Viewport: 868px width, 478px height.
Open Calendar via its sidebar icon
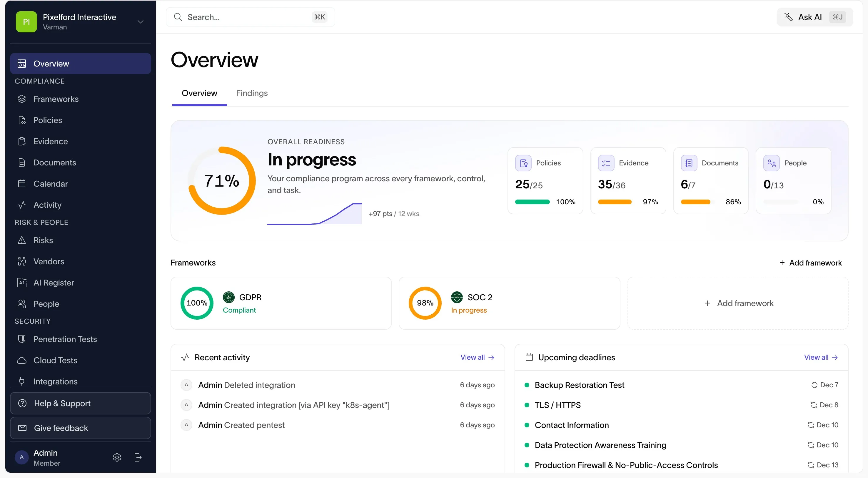click(21, 183)
